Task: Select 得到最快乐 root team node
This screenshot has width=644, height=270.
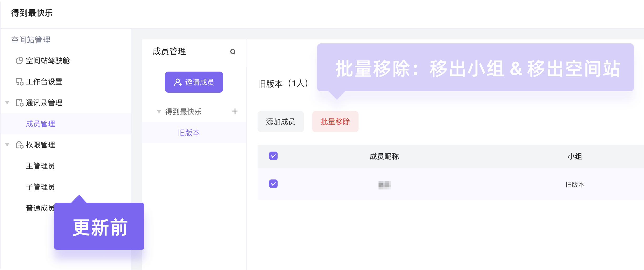Action: pos(183,112)
